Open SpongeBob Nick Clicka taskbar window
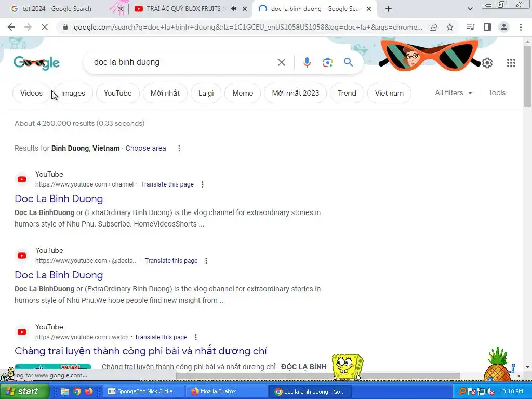Viewport: 532px width, 399px height. click(143, 392)
